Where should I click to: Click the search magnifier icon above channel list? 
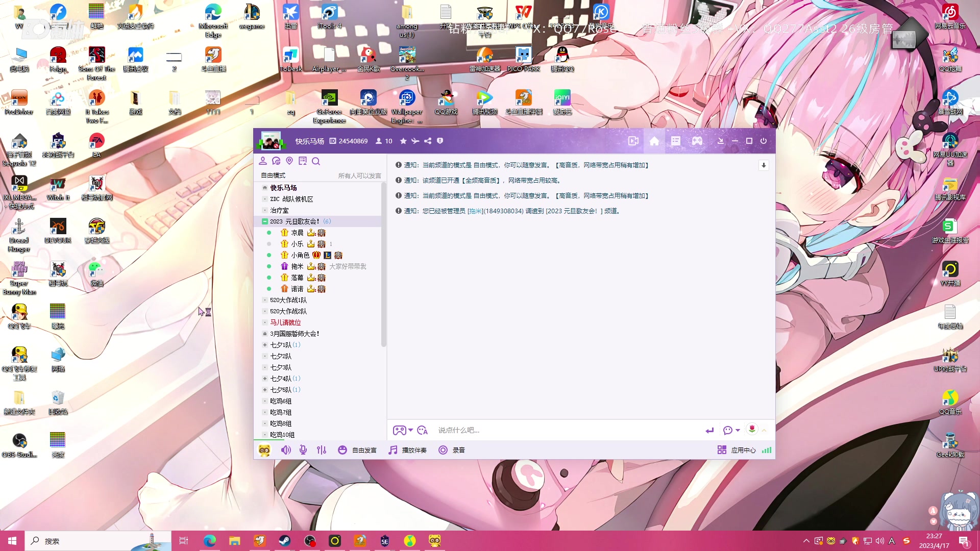316,161
